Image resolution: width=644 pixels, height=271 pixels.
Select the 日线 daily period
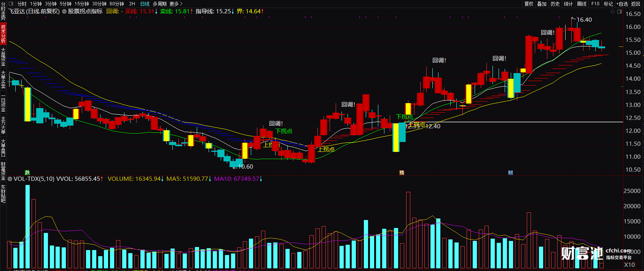point(145,4)
